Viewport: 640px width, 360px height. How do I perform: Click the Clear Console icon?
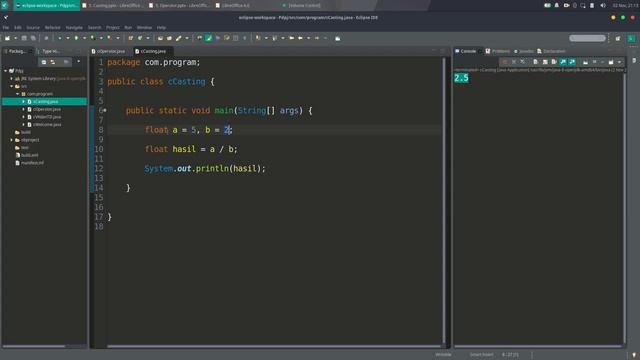point(536,62)
